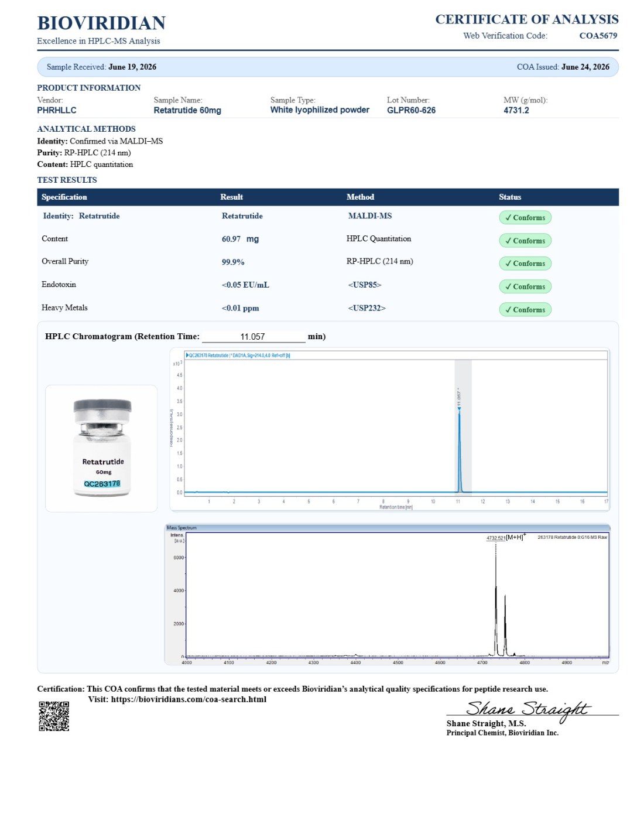Click the Heavy Metals specification cell
Viewport: 644px width, 834px height.
coord(64,307)
